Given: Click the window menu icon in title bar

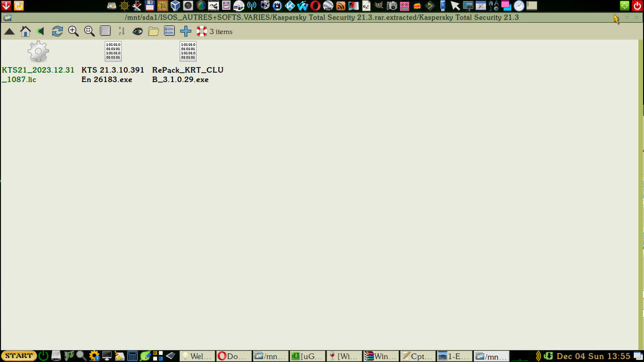Looking at the screenshot, I should click(7, 17).
